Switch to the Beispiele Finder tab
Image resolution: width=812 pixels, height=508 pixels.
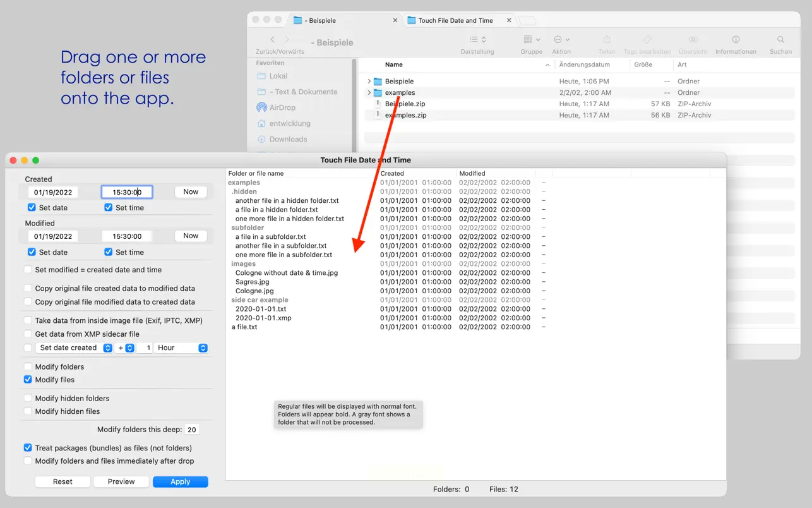tap(322, 20)
